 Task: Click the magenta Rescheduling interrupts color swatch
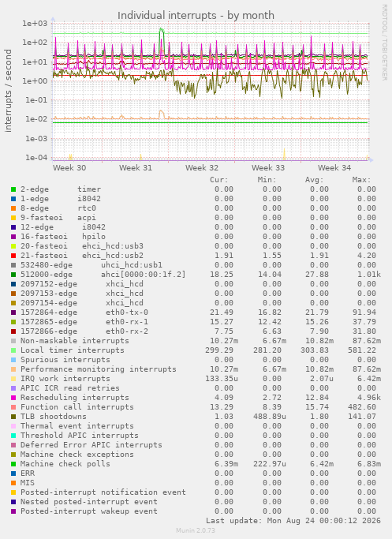pos(13,398)
